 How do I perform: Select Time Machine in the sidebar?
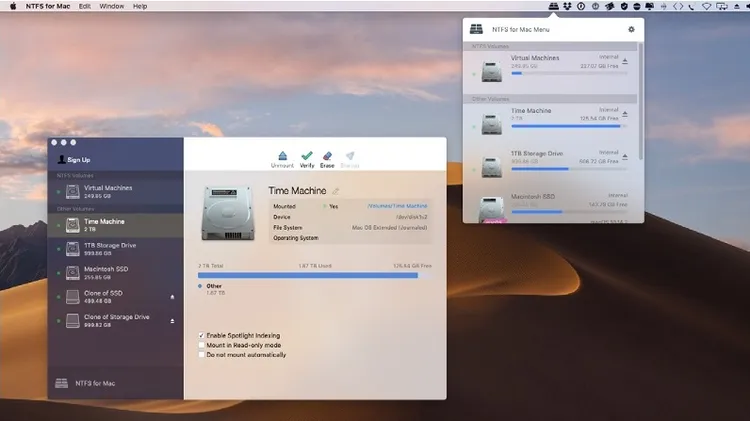pyautogui.click(x=115, y=225)
